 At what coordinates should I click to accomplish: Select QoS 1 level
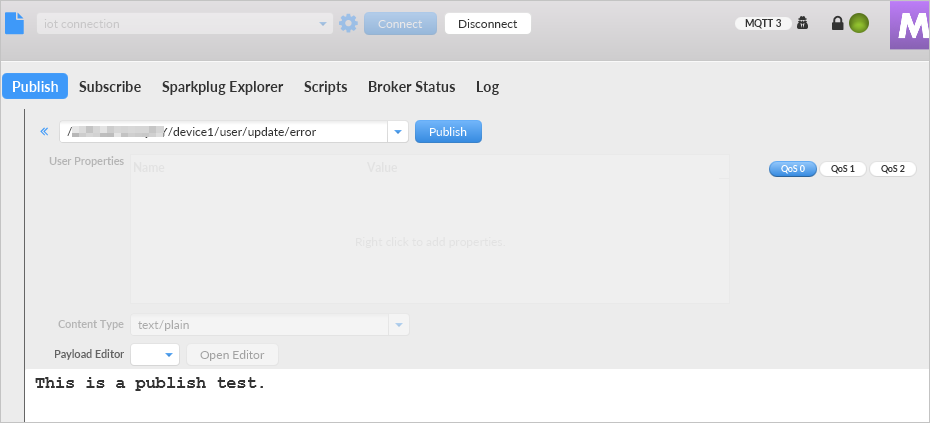pyautogui.click(x=843, y=169)
